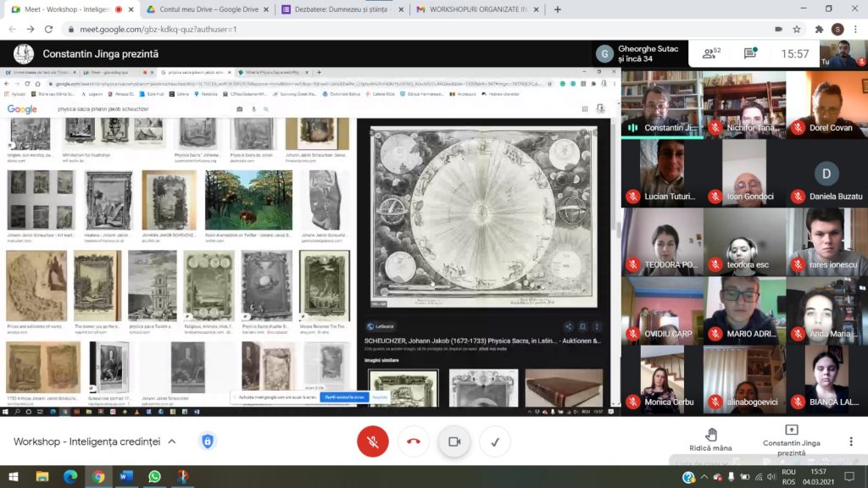Toggle the microphone mute button
This screenshot has height=488, width=868.
point(372,441)
